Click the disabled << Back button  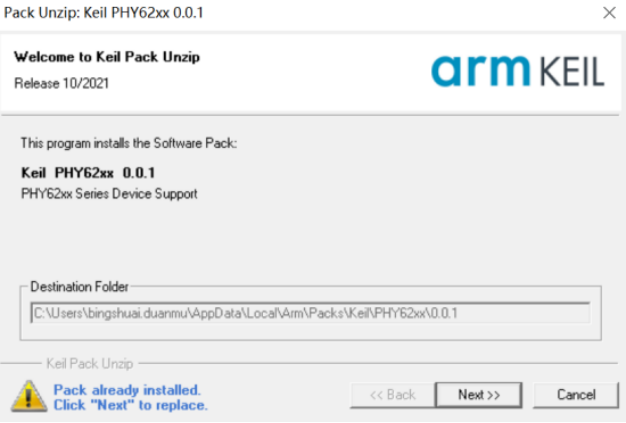point(392,395)
